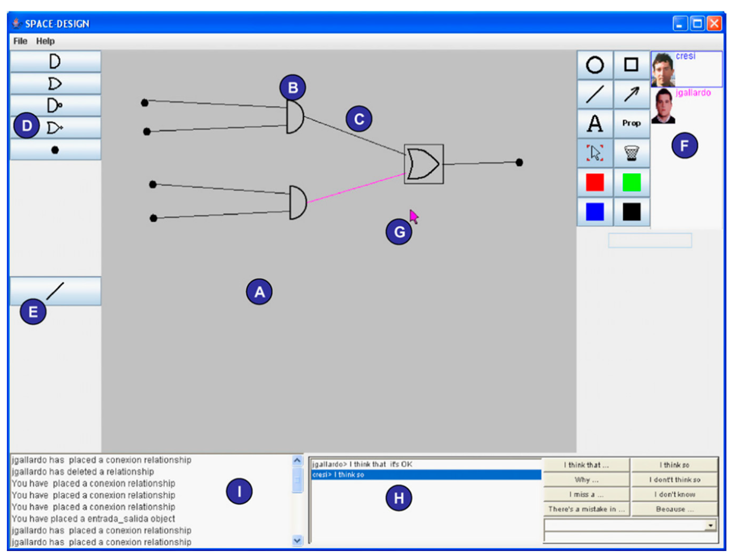Image resolution: width=734 pixels, height=560 pixels.
Task: Select the NAND gate component
Action: [x=55, y=106]
